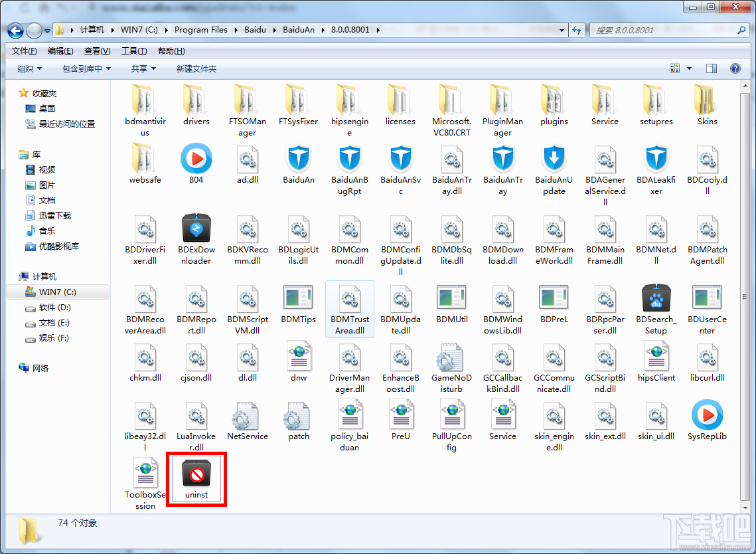
Task: Select the BDUserCenter application icon
Action: 708,298
